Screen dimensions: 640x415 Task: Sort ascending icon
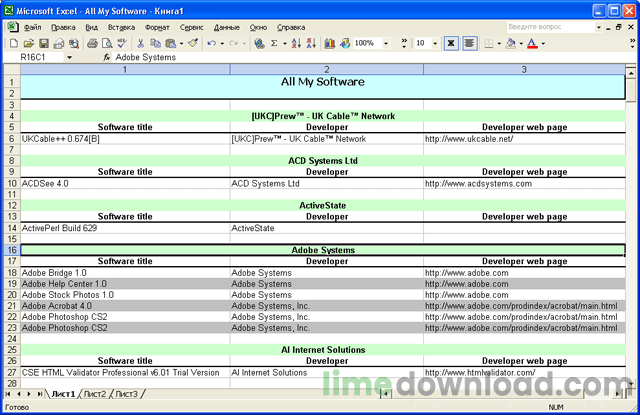coord(296,43)
